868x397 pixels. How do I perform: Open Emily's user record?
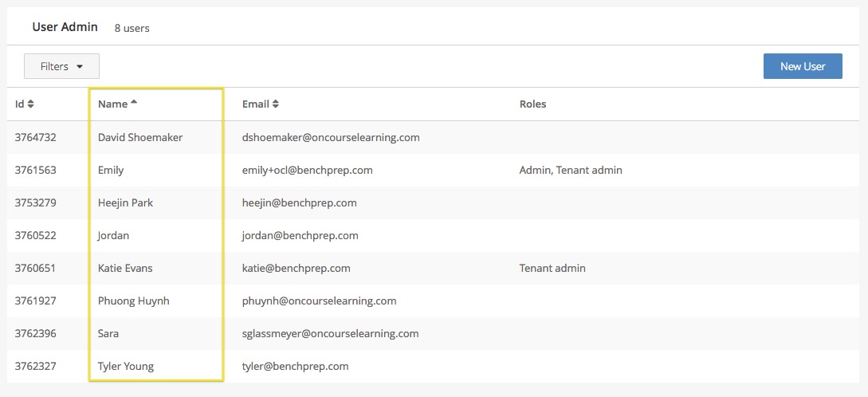111,170
